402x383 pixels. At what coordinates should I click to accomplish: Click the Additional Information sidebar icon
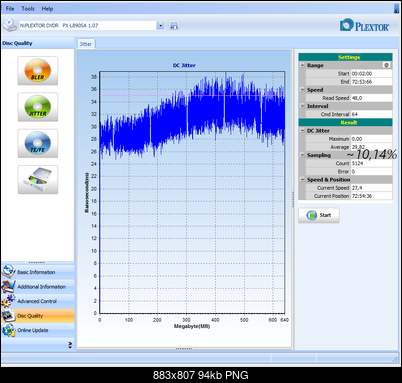tap(8, 286)
